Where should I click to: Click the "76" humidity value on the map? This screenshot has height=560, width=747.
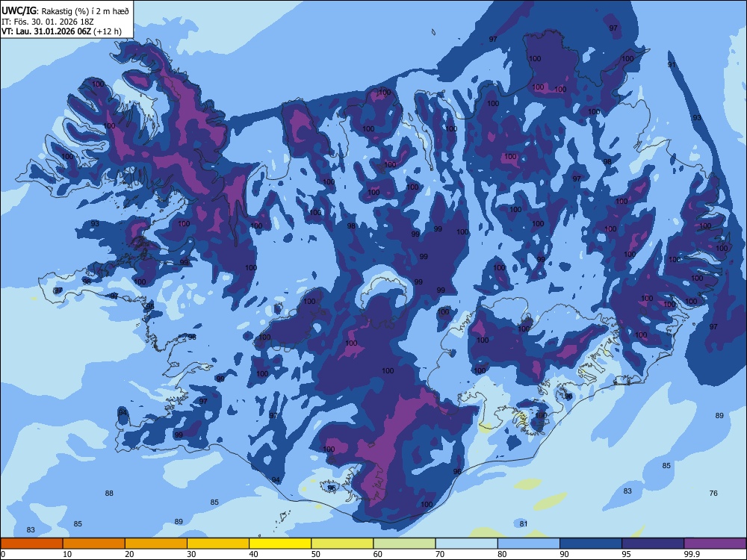pyautogui.click(x=713, y=494)
